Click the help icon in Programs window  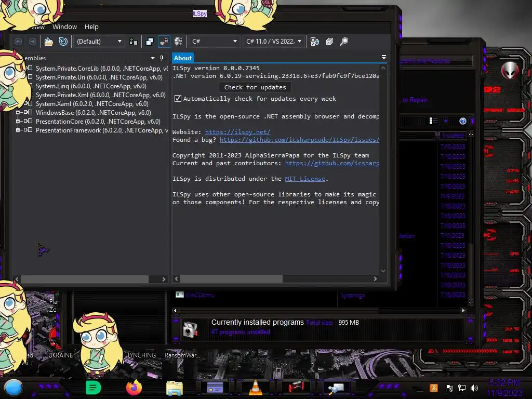pyautogui.click(x=462, y=121)
